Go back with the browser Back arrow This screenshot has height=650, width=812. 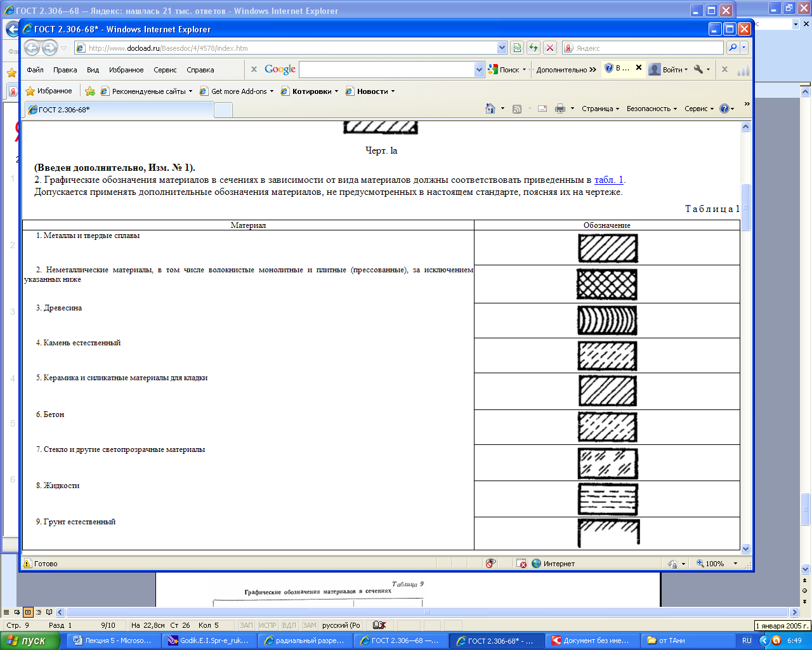[32, 48]
